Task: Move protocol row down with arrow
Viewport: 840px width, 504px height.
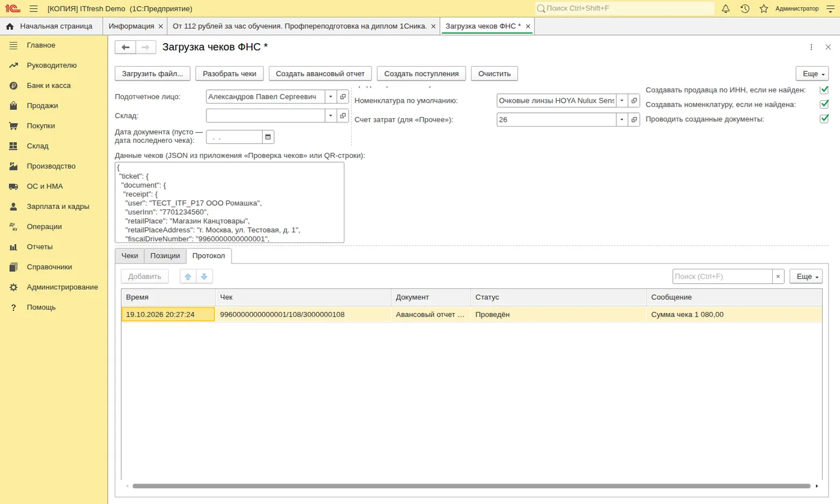Action: click(205, 276)
